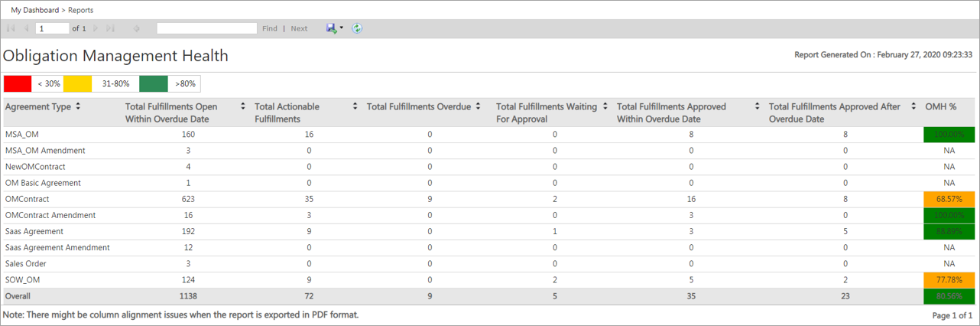This screenshot has height=326, width=980.
Task: Click the next page arrow icon
Action: click(x=96, y=28)
